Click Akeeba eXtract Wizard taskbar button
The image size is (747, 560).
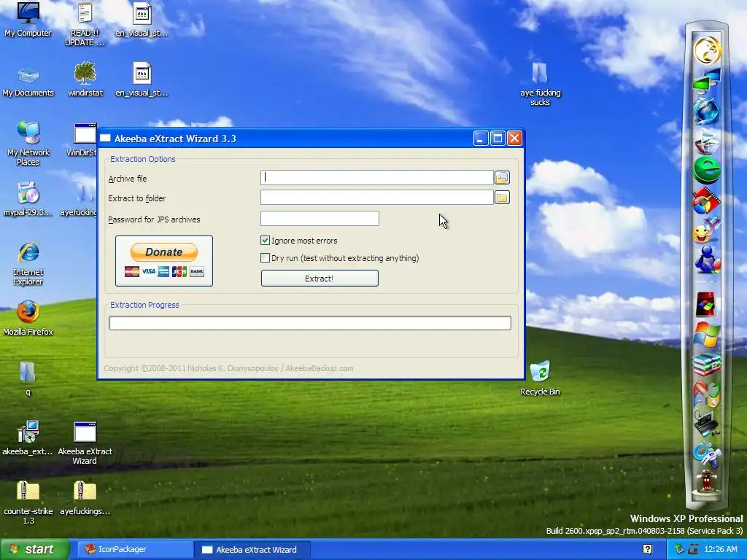pos(252,550)
